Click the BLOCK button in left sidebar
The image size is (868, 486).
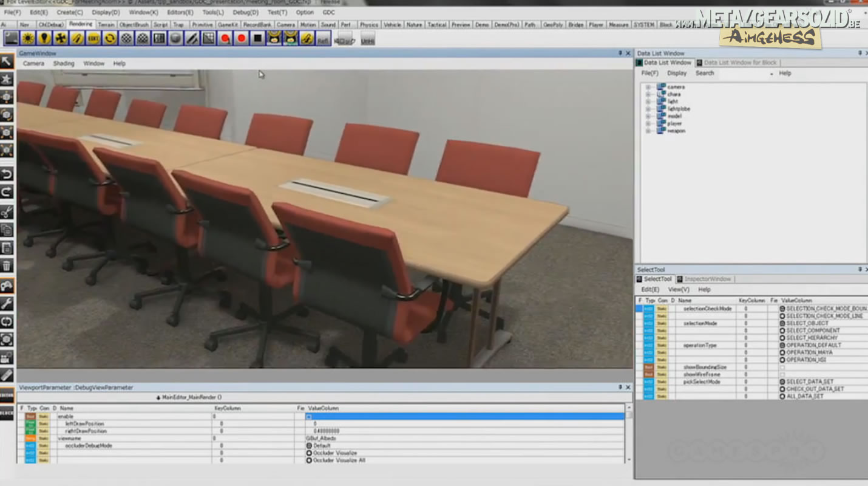point(7,412)
